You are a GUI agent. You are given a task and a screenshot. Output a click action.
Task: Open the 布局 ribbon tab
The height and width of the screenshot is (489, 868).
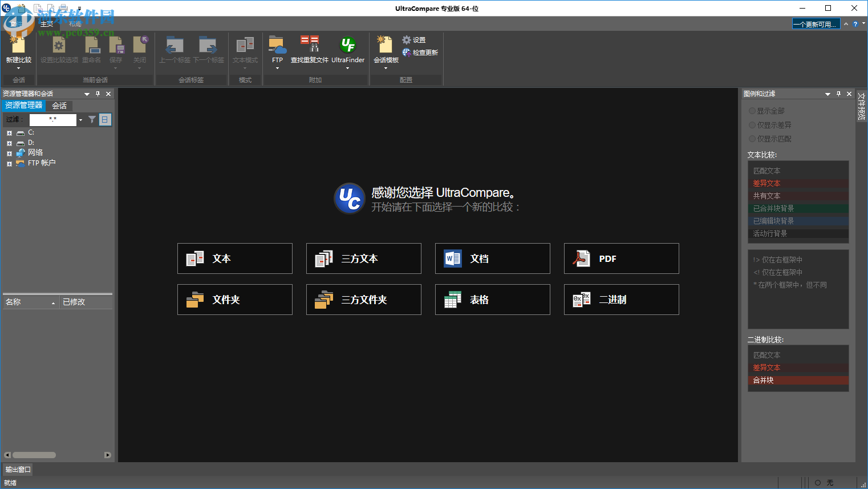pos(75,24)
